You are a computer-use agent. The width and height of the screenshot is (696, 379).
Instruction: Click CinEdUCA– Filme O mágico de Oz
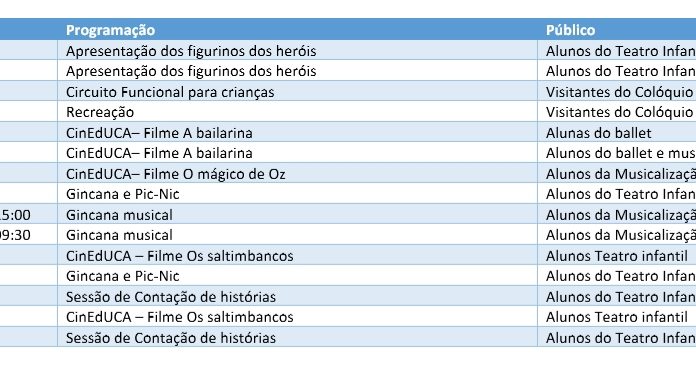297,174
